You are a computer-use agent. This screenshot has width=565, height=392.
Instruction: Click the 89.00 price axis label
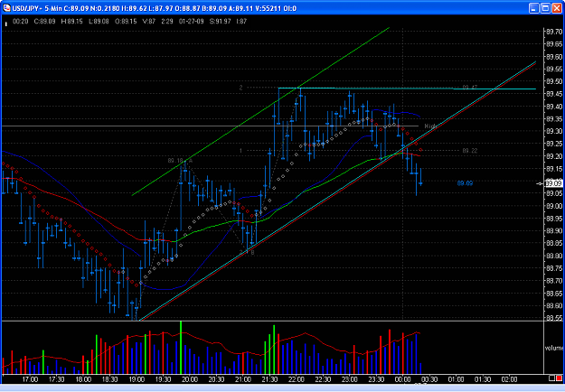[x=554, y=206]
